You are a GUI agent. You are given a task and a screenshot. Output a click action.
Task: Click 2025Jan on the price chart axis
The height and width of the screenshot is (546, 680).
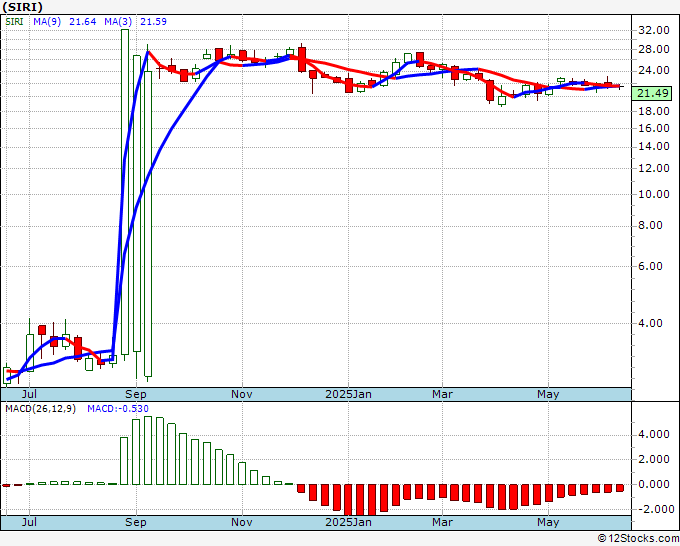click(348, 394)
